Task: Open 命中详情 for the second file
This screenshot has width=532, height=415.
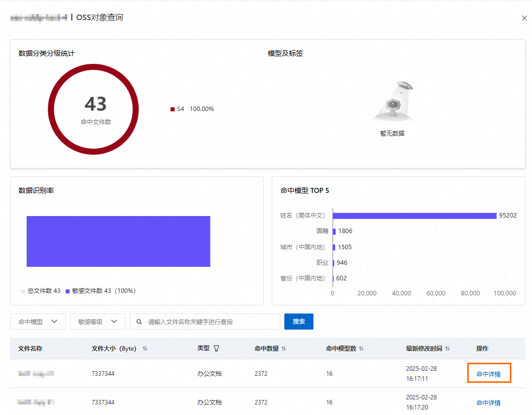Action: pyautogui.click(x=488, y=402)
